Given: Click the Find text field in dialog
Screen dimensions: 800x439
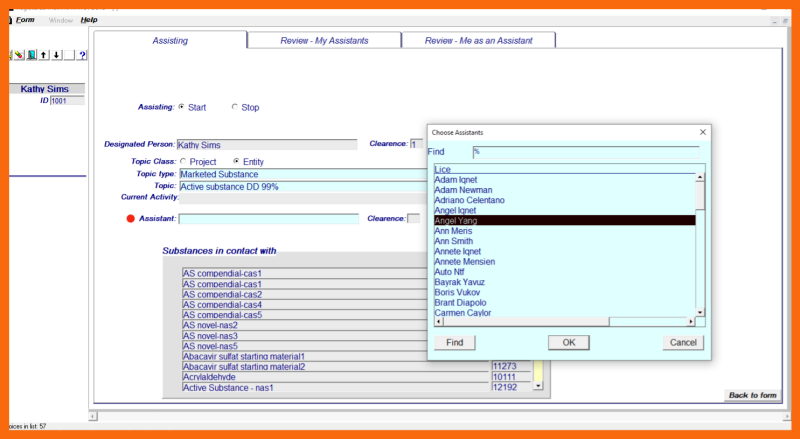Looking at the screenshot, I should (x=585, y=152).
